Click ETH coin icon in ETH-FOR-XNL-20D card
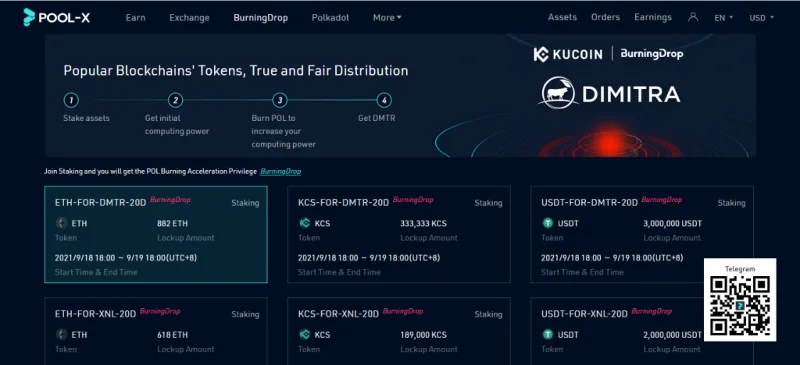Viewport: 800px width, 365px height. click(x=61, y=335)
